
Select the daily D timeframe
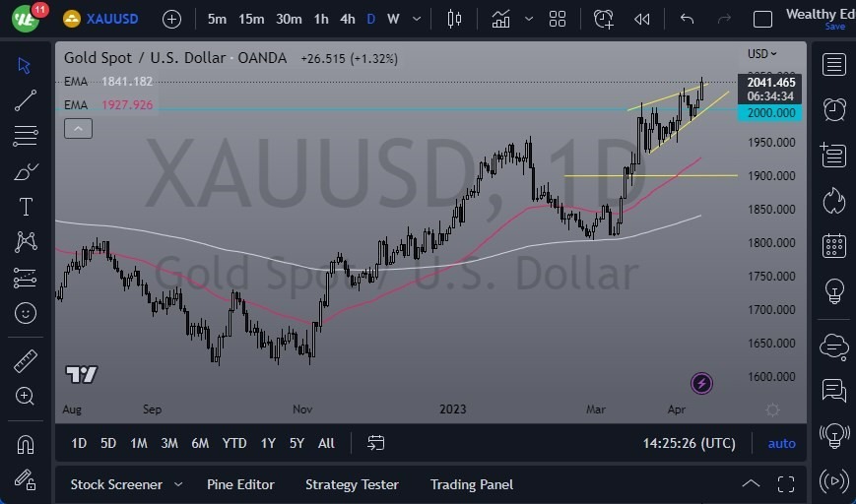pos(371,19)
